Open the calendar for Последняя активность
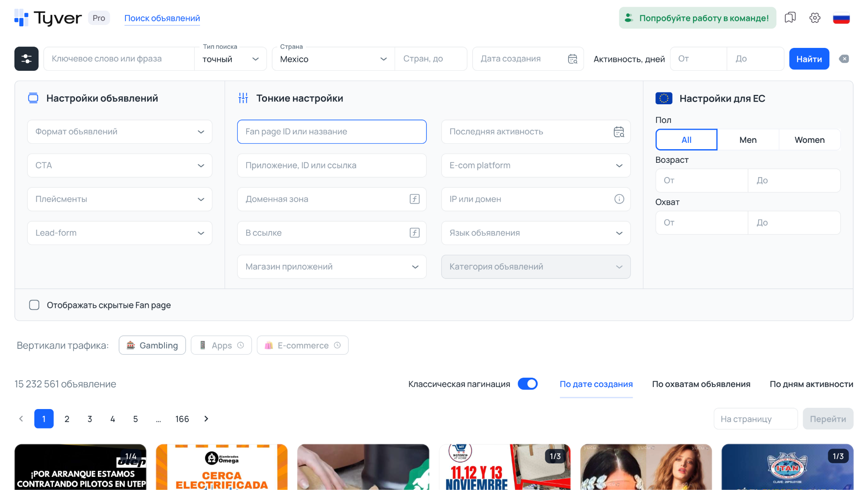Screen dimensions: 868x490 click(x=618, y=131)
